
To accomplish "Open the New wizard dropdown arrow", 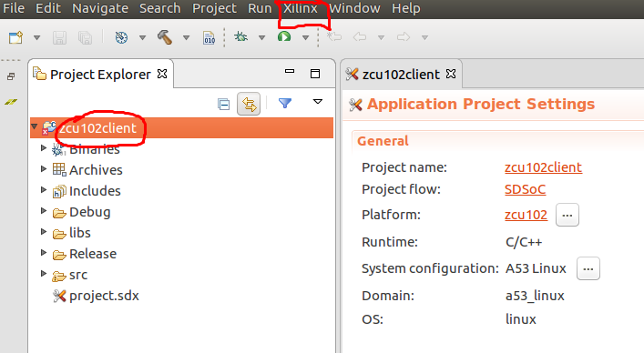I will coord(37,37).
